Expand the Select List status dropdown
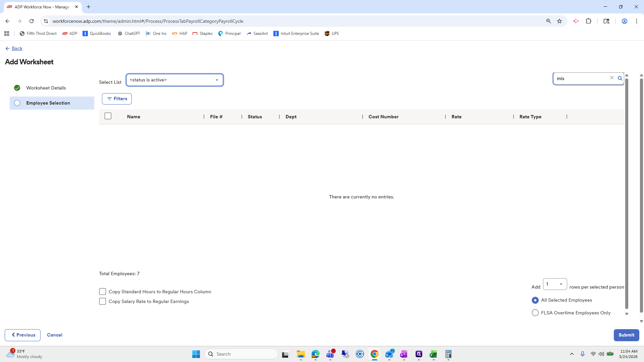 point(175,80)
